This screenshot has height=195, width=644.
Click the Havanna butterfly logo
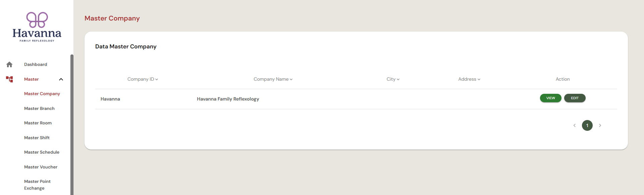(x=37, y=27)
